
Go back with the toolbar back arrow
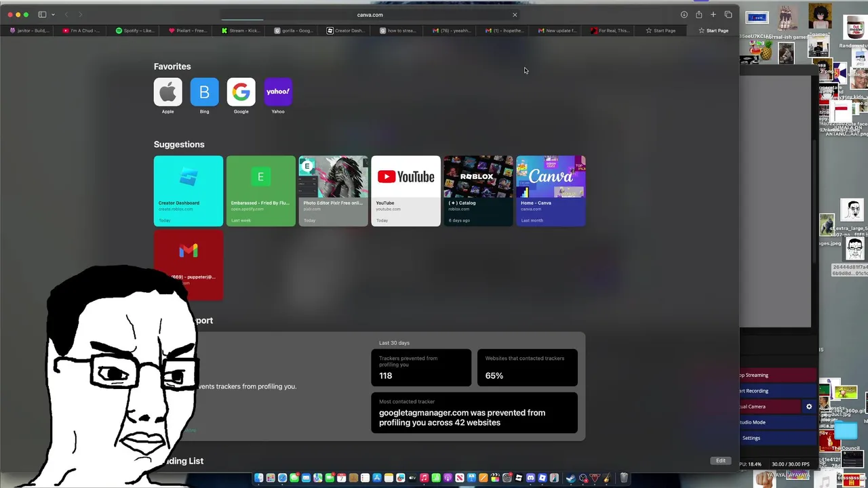coord(66,14)
